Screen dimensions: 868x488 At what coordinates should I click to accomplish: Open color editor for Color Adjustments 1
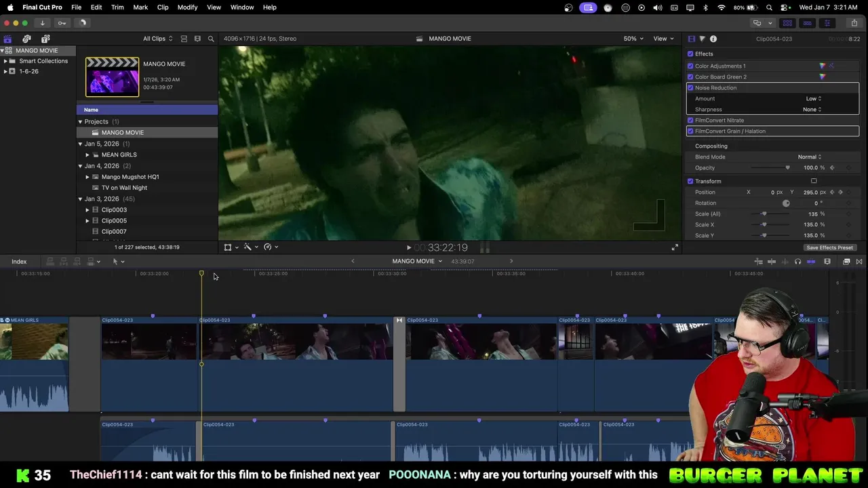point(823,66)
